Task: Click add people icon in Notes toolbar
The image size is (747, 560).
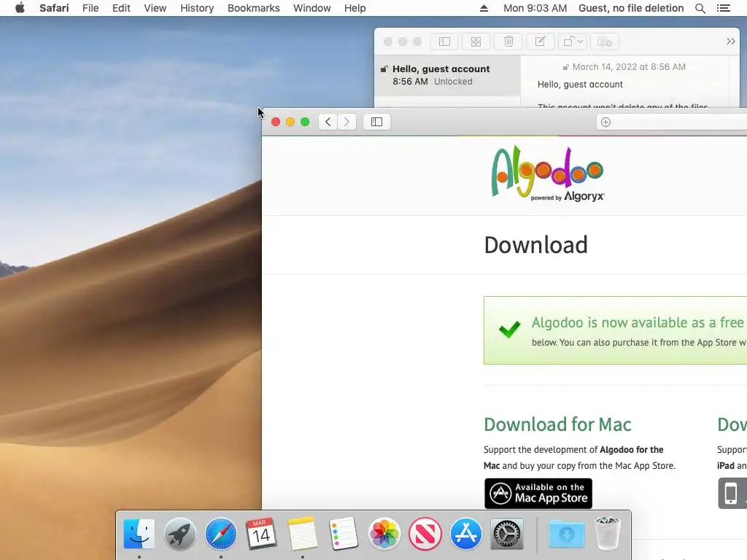Action: point(605,42)
